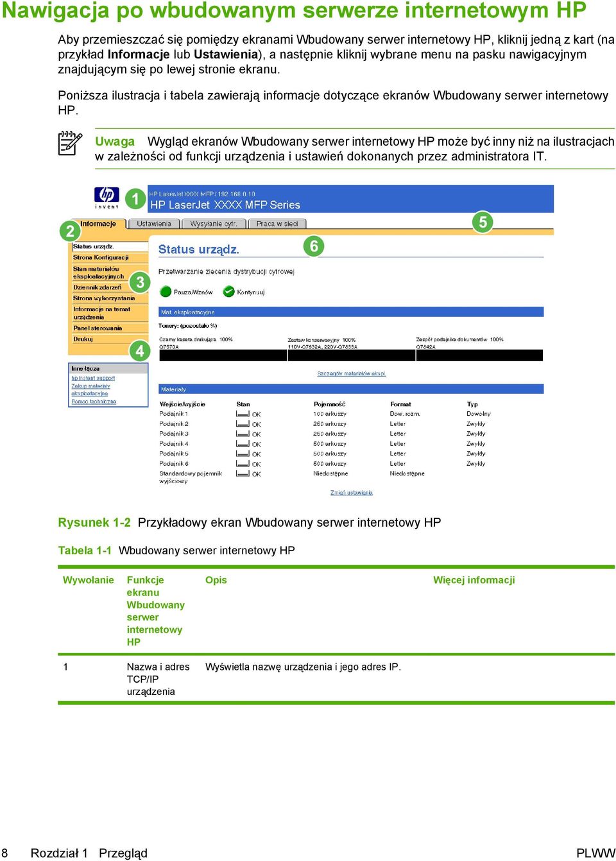Click the Więcej informacji table column header
This screenshot has width=616, height=861.
[x=474, y=580]
